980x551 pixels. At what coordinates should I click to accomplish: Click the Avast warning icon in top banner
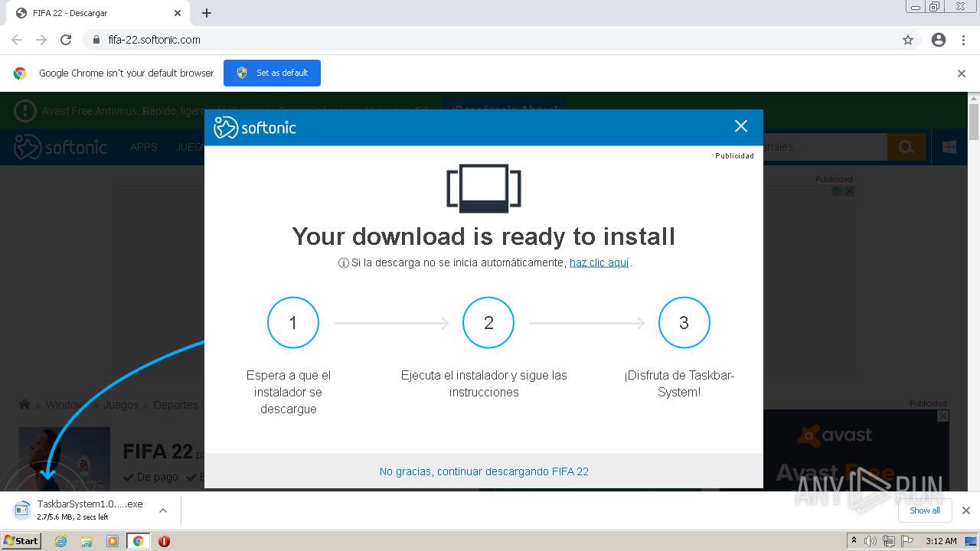point(24,111)
